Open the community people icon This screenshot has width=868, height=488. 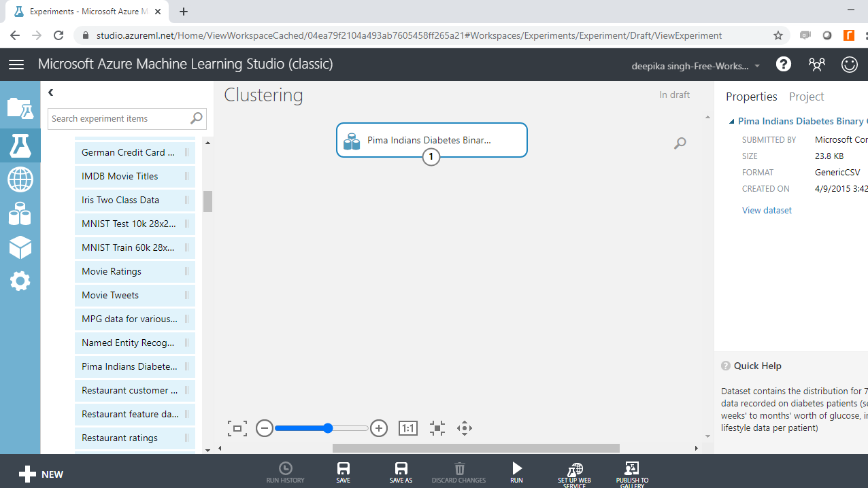coord(816,65)
